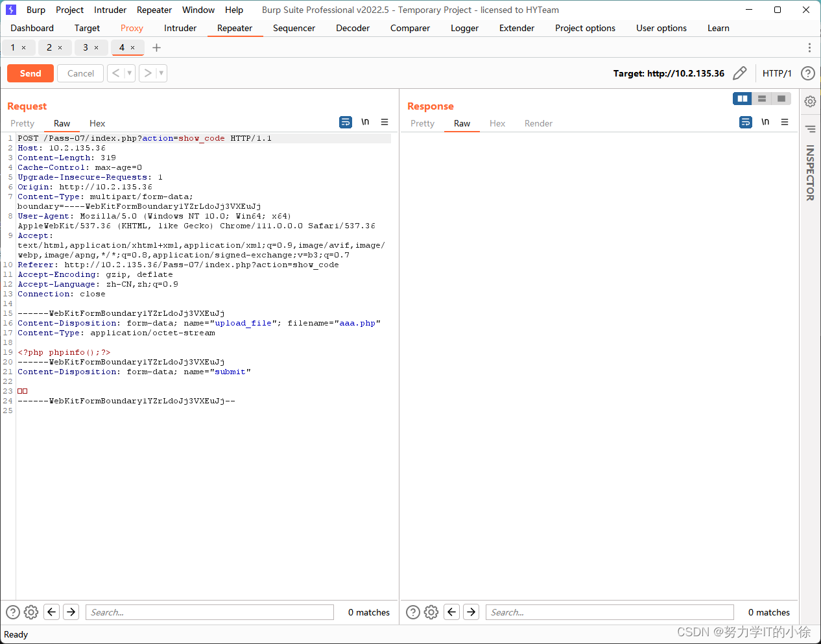Toggle request word wrap icon
Viewport: 821px width, 644px height.
pos(346,122)
